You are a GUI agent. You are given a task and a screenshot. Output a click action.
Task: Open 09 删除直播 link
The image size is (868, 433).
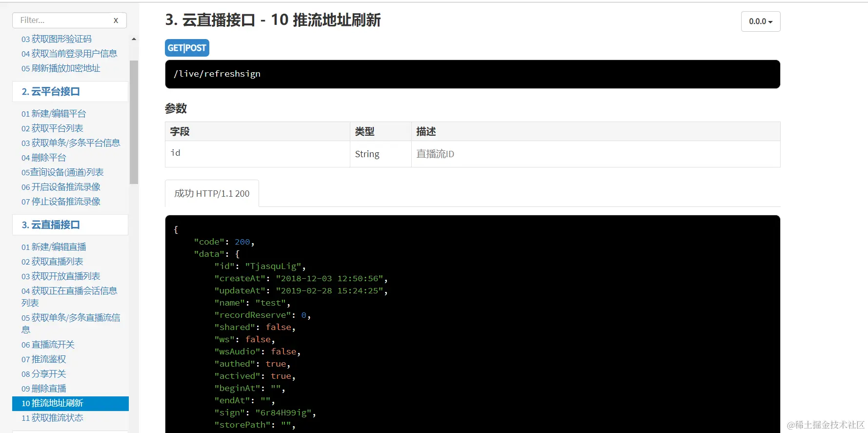44,389
